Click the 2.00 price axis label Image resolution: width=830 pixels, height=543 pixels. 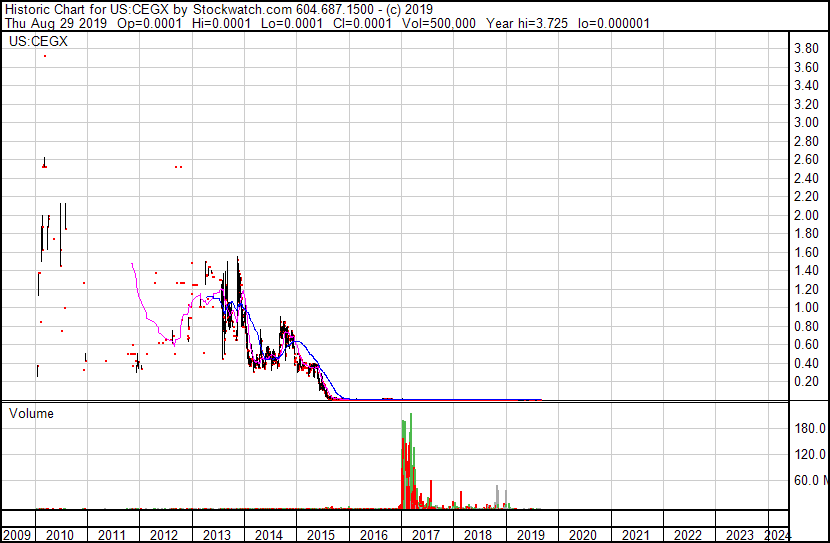click(806, 215)
